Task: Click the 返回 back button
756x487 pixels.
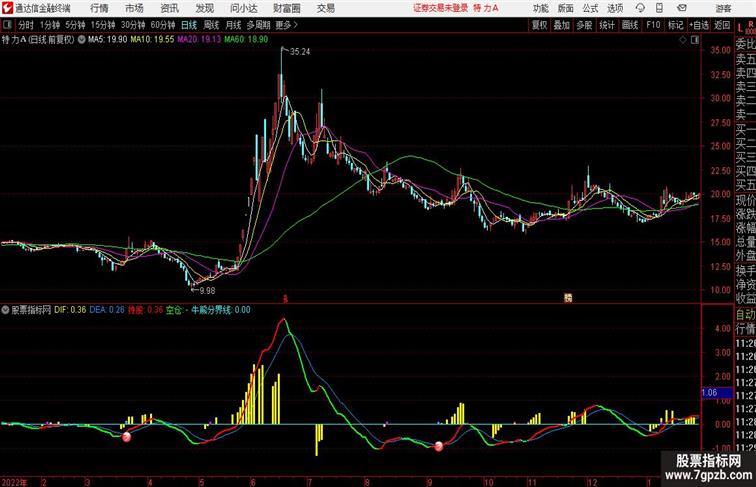Action: coord(722,25)
